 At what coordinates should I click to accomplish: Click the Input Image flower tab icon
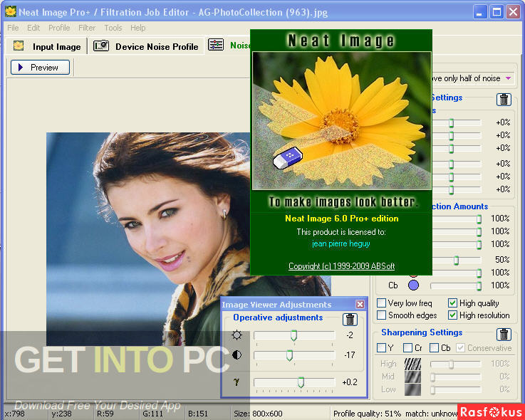(x=19, y=46)
